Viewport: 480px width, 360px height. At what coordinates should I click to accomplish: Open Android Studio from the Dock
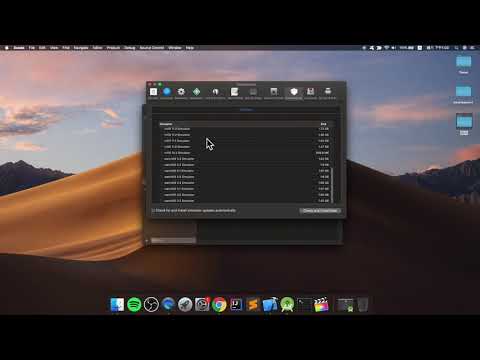287,304
